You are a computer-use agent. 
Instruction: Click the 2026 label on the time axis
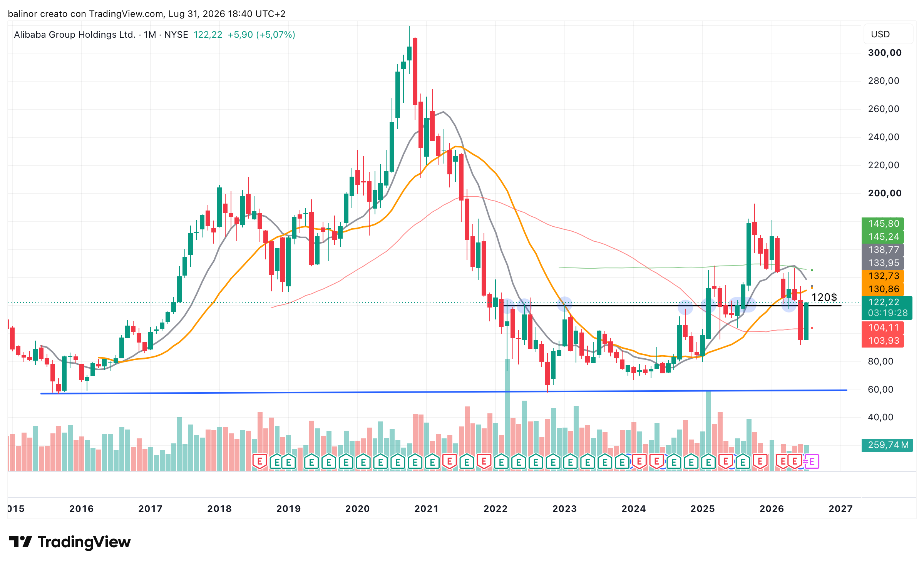[772, 509]
